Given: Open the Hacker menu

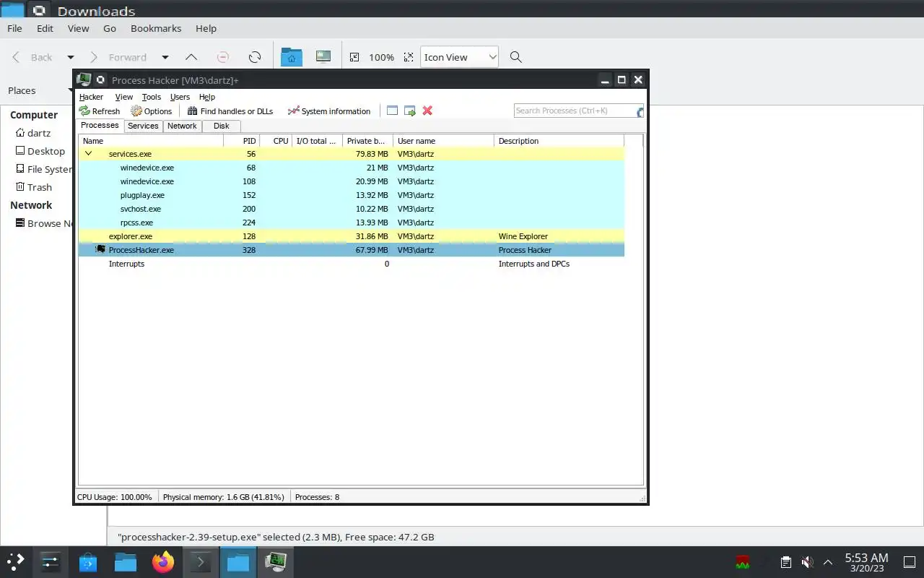Looking at the screenshot, I should (91, 97).
